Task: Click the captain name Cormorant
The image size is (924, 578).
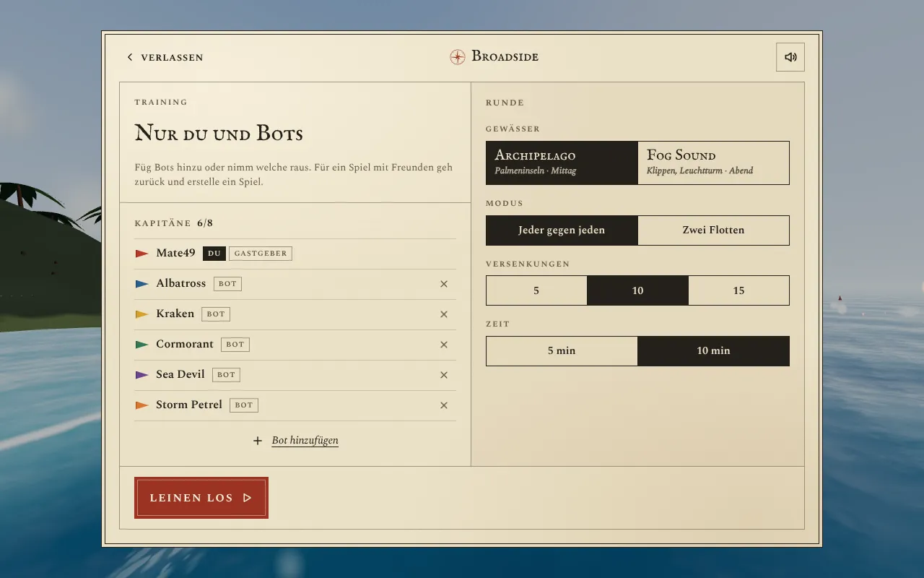Action: (185, 345)
